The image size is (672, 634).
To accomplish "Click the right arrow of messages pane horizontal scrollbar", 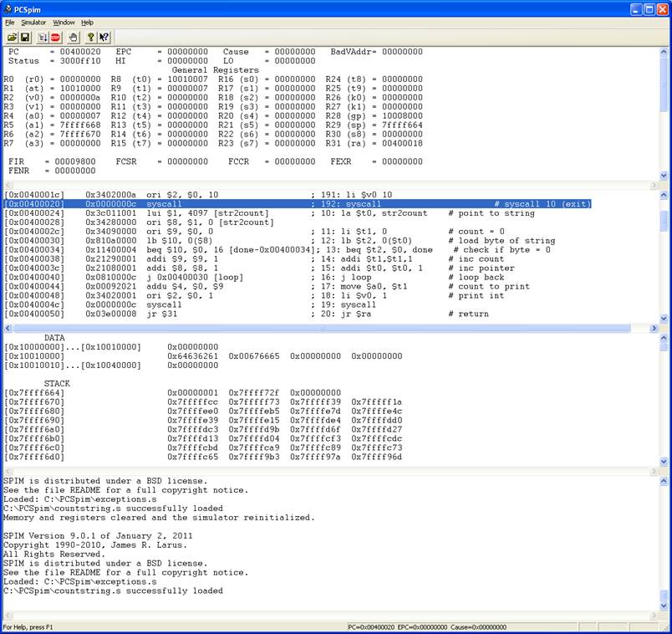I will [654, 616].
